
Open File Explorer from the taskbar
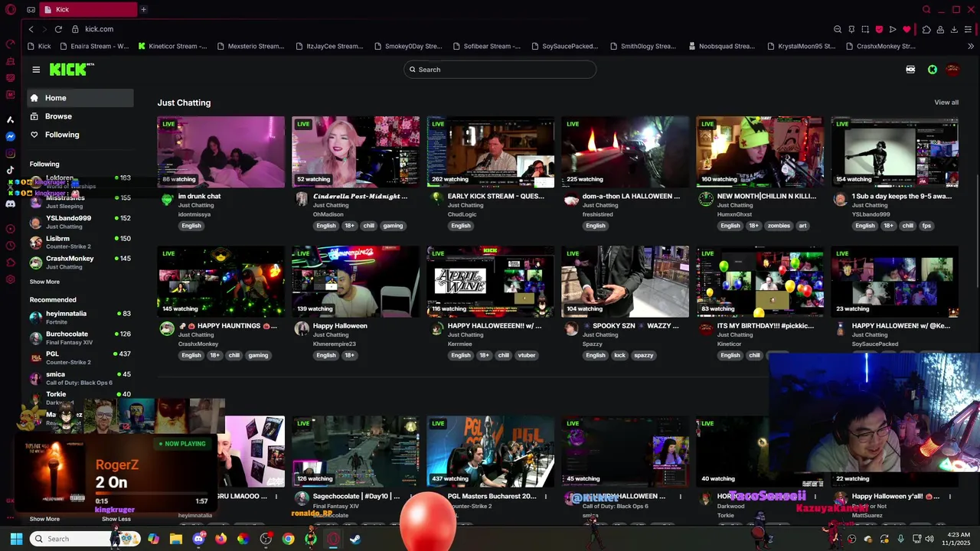point(176,539)
